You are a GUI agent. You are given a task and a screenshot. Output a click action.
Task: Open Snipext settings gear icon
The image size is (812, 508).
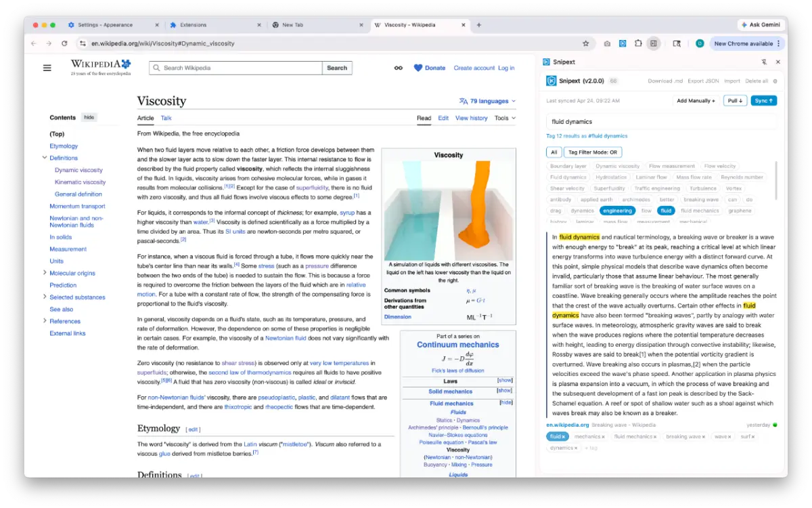tap(775, 81)
